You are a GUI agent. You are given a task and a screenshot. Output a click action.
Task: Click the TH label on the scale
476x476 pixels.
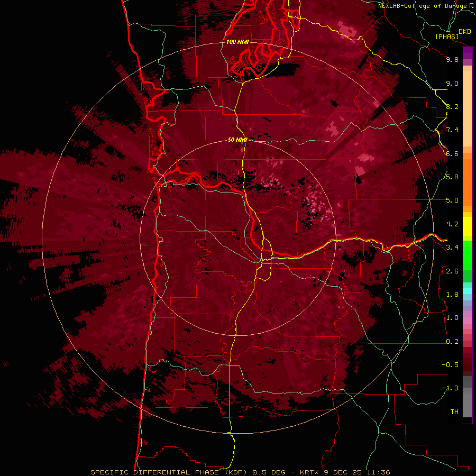pos(454,412)
